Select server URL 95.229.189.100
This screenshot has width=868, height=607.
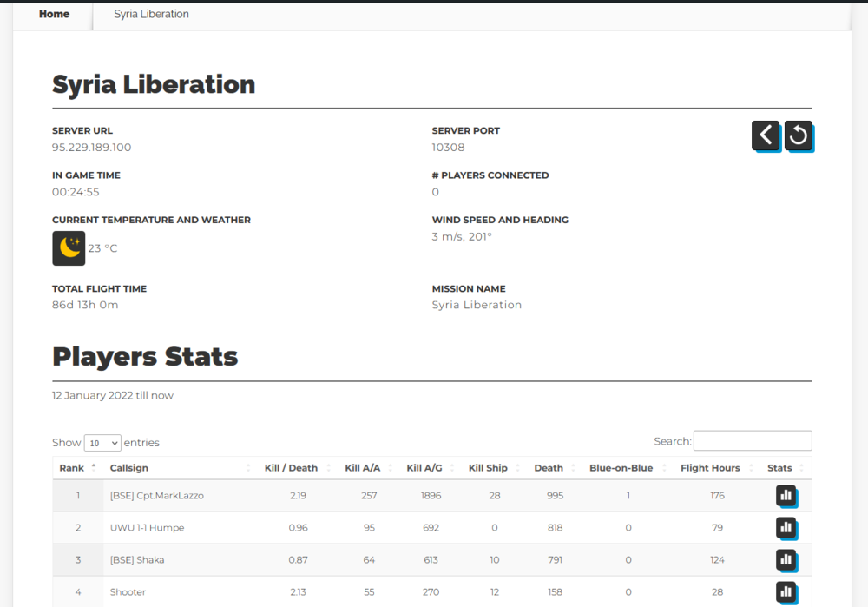click(x=91, y=148)
